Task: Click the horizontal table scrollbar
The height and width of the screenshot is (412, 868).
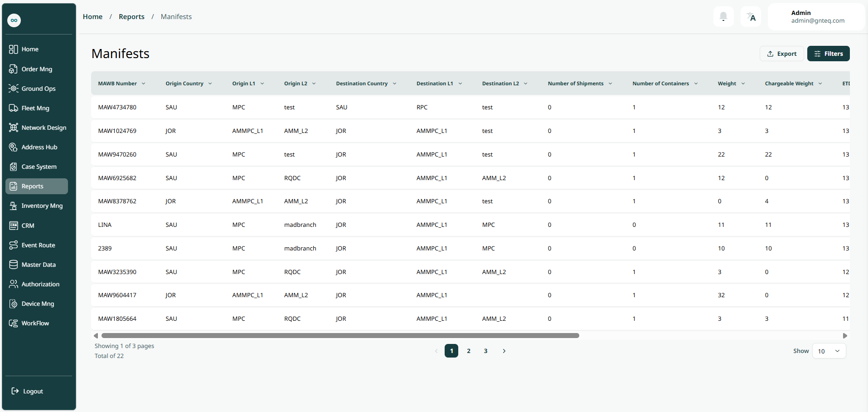Action: (x=340, y=336)
